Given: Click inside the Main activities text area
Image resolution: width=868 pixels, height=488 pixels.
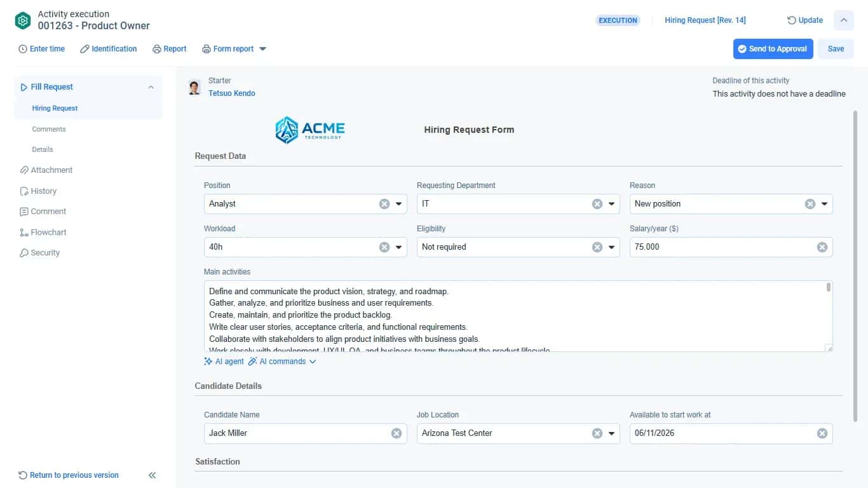Looking at the screenshot, I should pyautogui.click(x=518, y=316).
